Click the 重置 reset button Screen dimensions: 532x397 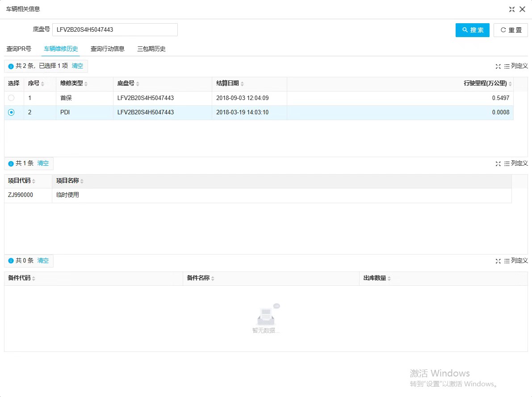[511, 30]
